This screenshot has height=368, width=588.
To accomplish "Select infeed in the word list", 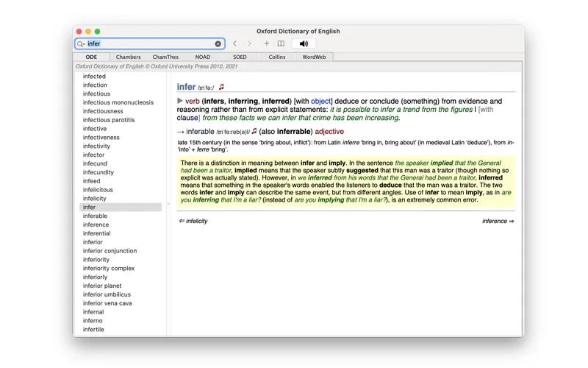I will [x=91, y=181].
